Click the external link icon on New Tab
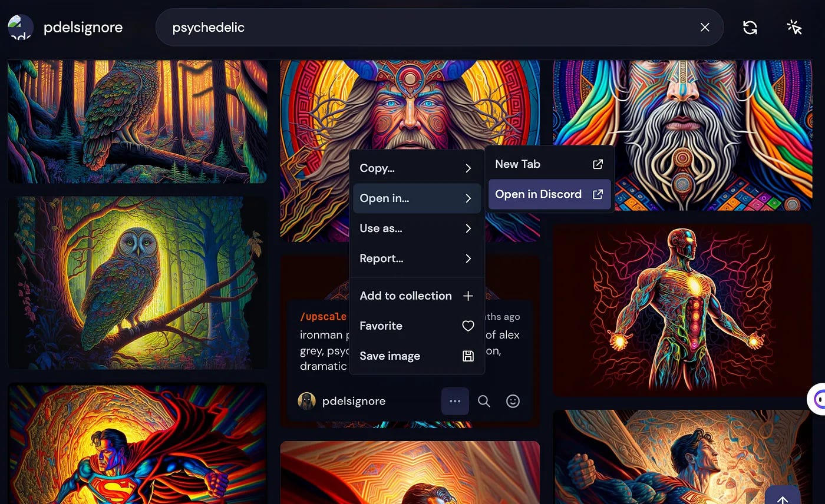This screenshot has width=825, height=504. coord(598,164)
